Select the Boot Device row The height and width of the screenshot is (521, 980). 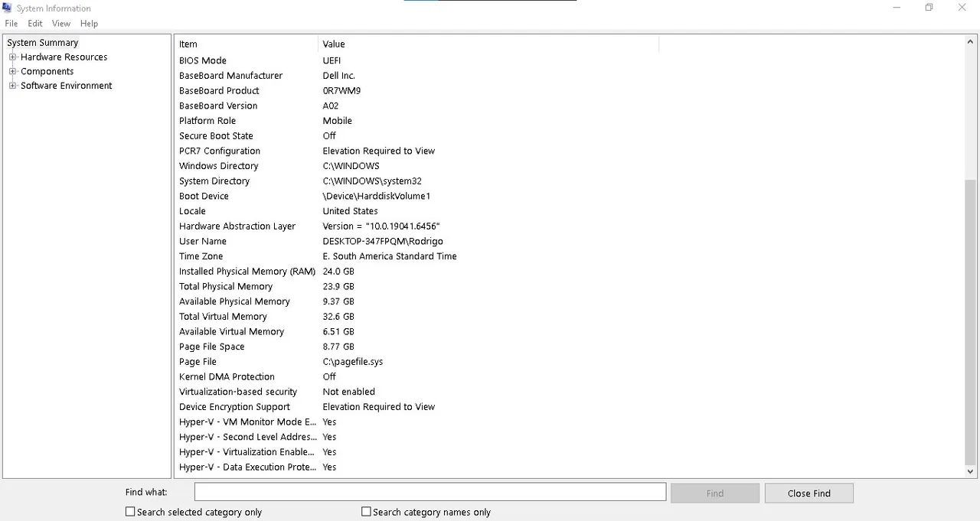pyautogui.click(x=569, y=196)
